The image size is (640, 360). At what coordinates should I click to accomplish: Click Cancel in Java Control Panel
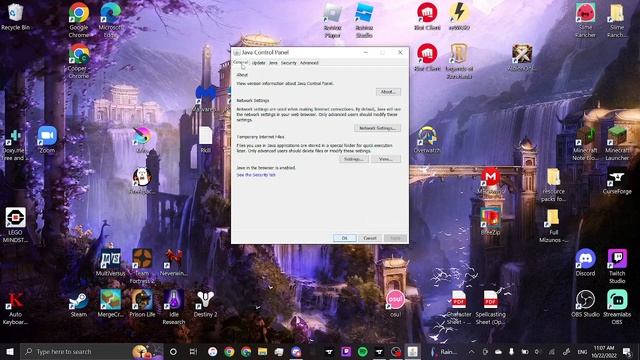pos(370,238)
